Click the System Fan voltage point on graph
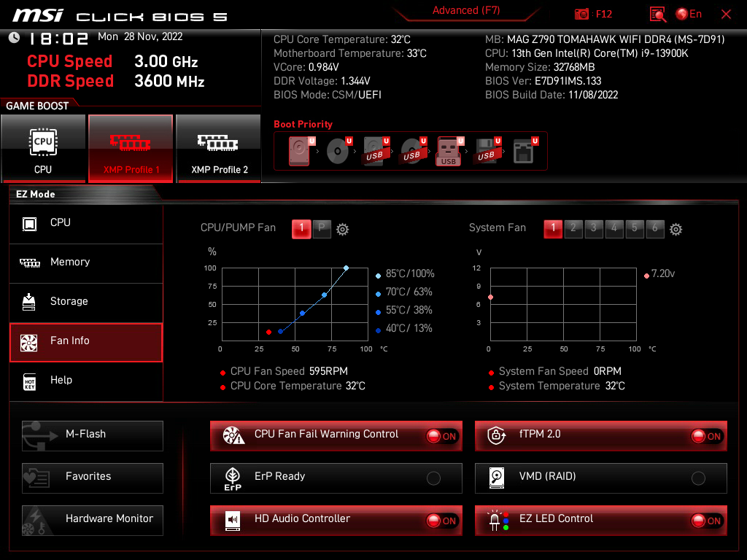 [x=491, y=297]
